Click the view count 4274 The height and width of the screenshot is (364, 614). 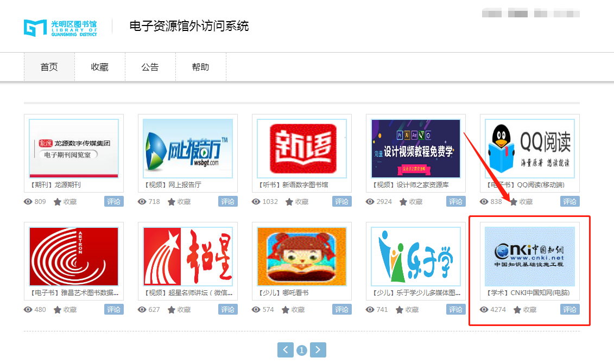498,310
